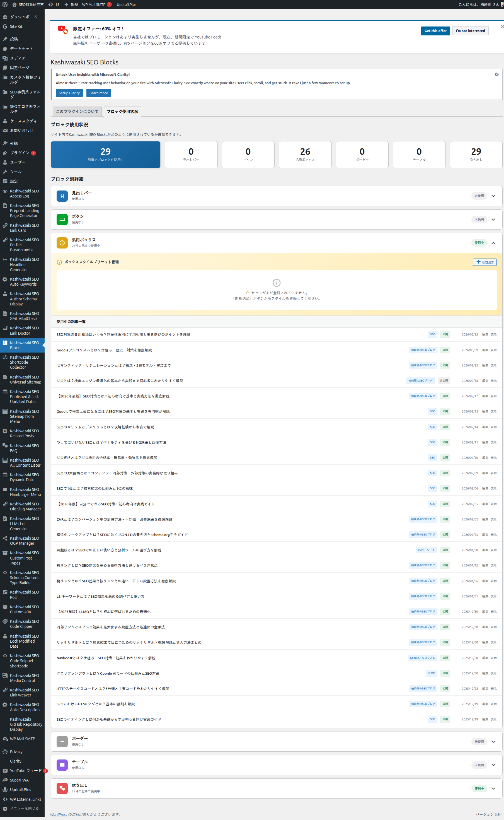
Task: Expand the 見出しバー section chevron
Action: 493,196
